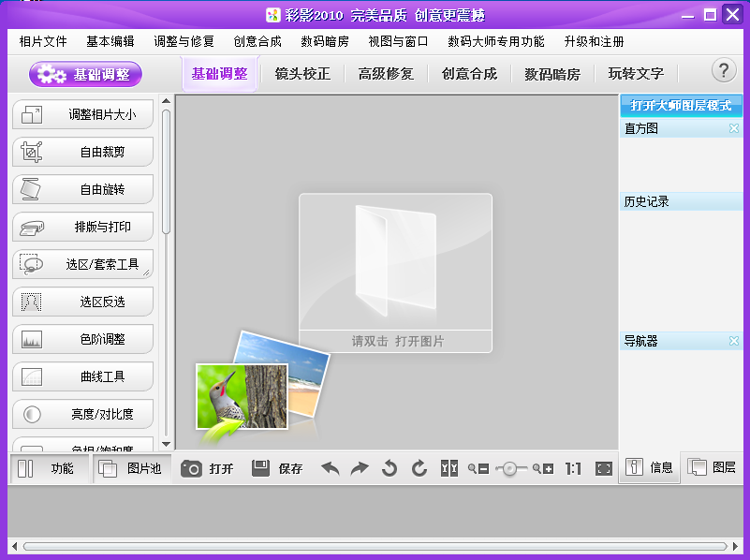The width and height of the screenshot is (750, 560).
Task: Close the 直方图 histogram panel
Action: (734, 128)
